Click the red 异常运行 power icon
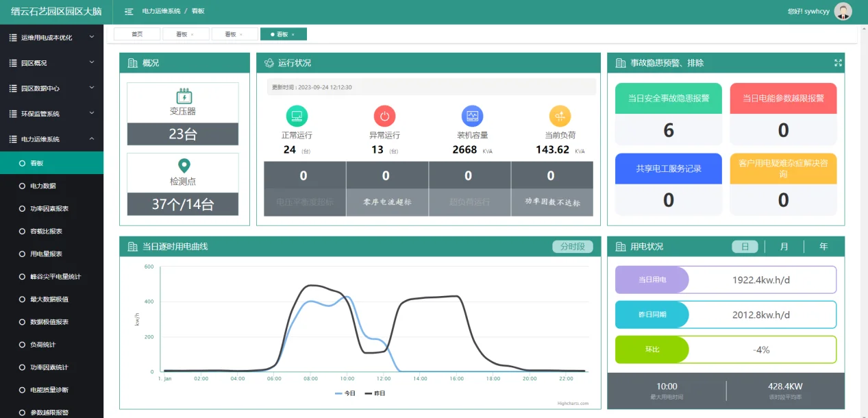This screenshot has height=418, width=868. 384,116
